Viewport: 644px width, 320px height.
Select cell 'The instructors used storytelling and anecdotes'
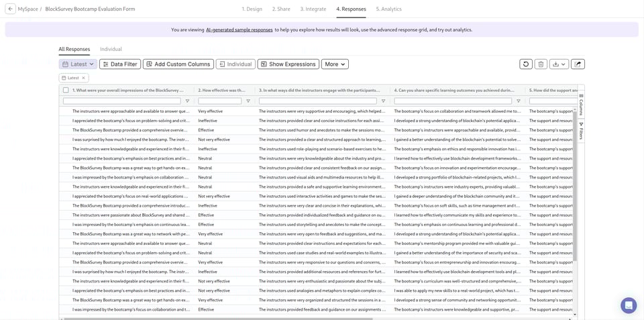click(x=323, y=225)
